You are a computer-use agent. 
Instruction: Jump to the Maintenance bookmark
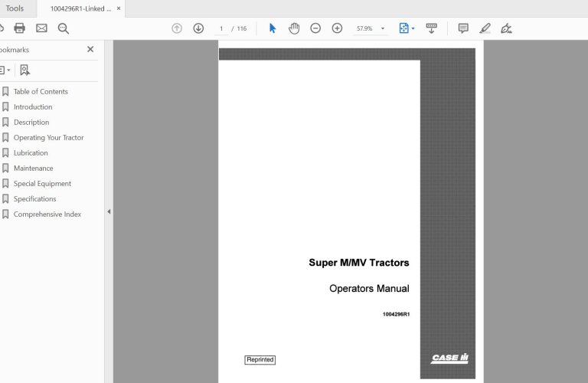pyautogui.click(x=34, y=169)
